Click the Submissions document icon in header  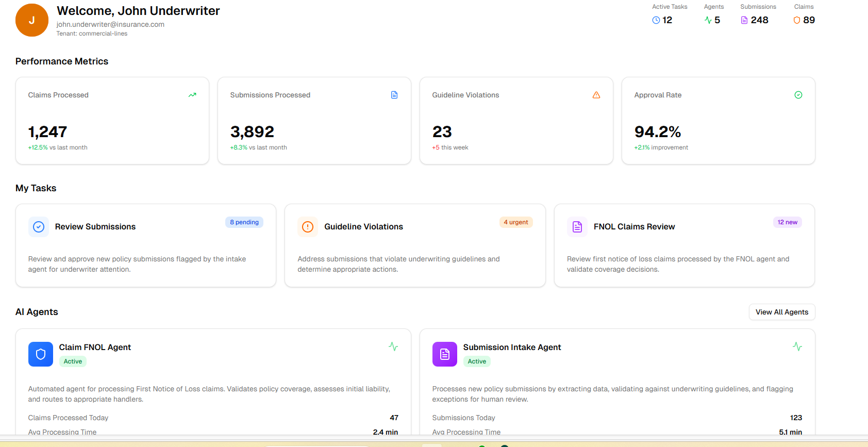click(744, 20)
